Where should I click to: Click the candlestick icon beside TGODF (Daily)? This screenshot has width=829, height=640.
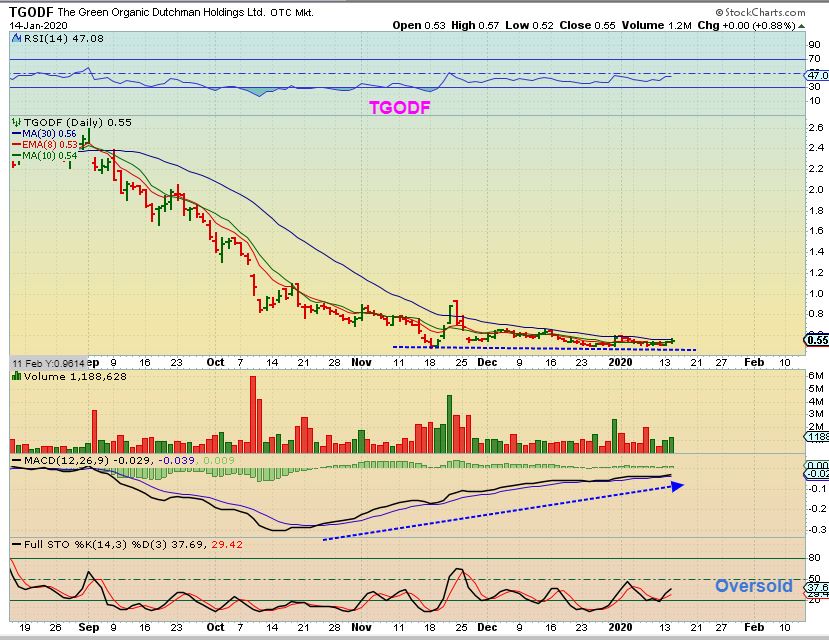click(16, 122)
